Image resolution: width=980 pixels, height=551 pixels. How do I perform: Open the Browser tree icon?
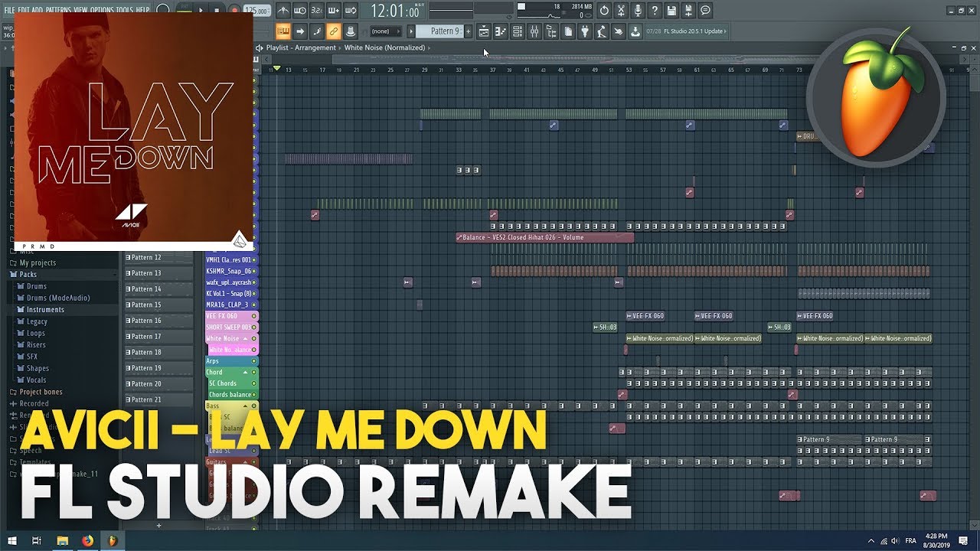[551, 31]
